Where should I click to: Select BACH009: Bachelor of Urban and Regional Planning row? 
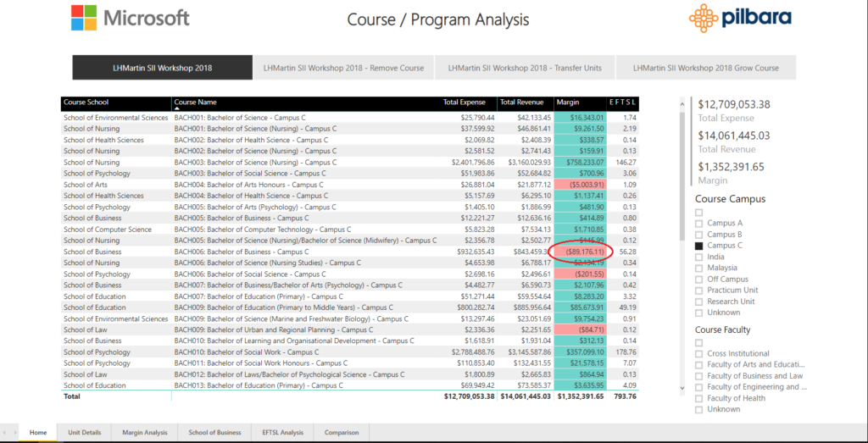pyautogui.click(x=349, y=329)
